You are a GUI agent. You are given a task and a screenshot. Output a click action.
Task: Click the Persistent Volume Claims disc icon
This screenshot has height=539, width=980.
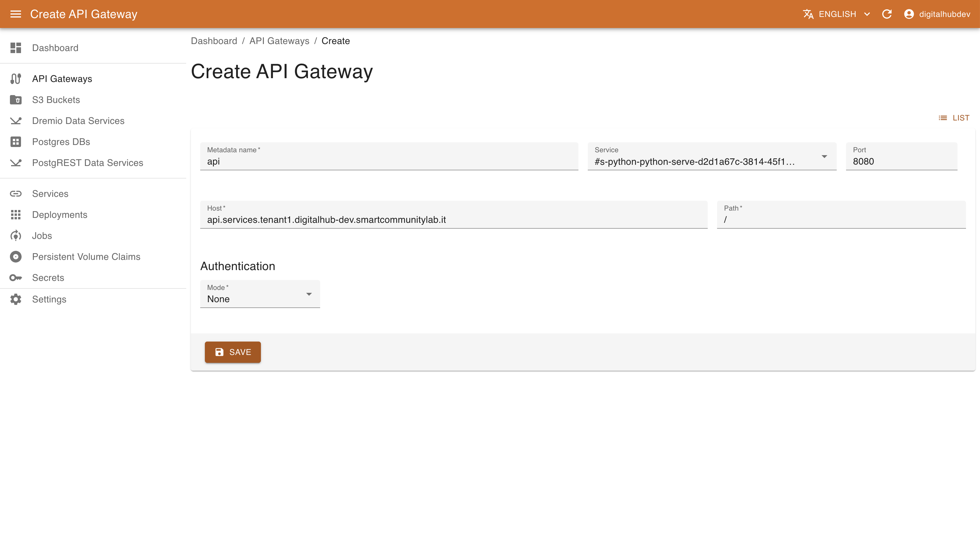click(x=15, y=257)
